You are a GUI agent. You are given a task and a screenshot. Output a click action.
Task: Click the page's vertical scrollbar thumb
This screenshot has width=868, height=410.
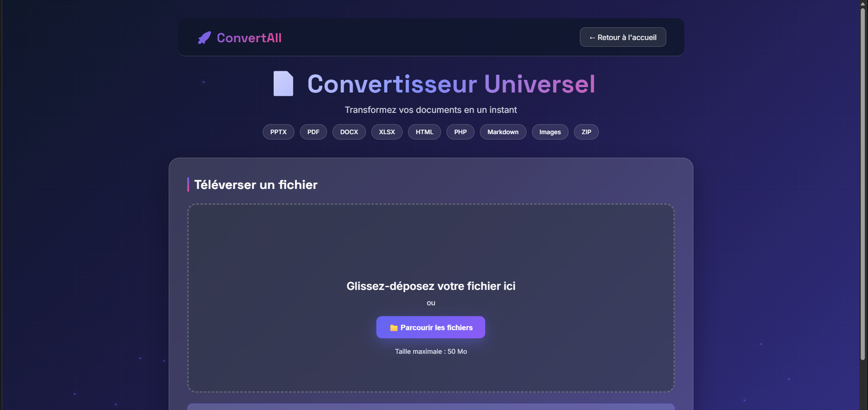(863, 184)
